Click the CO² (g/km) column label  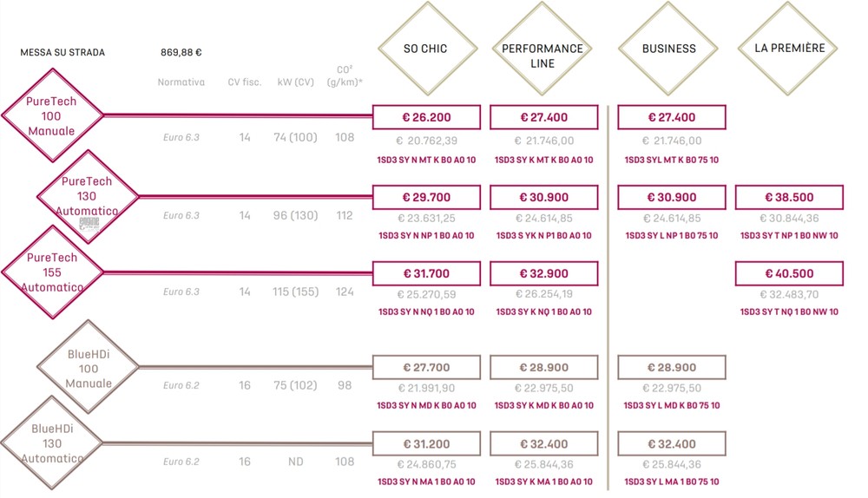345,76
